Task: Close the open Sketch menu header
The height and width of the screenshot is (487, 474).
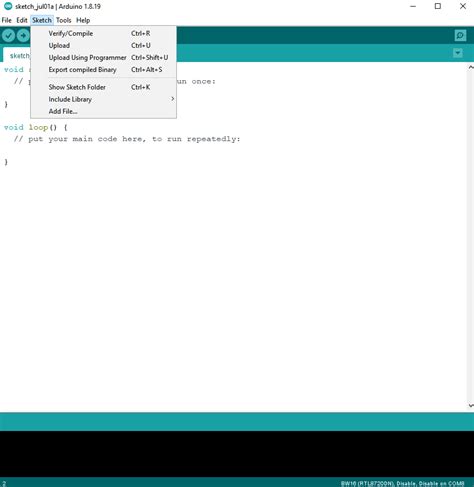Action: [x=42, y=20]
